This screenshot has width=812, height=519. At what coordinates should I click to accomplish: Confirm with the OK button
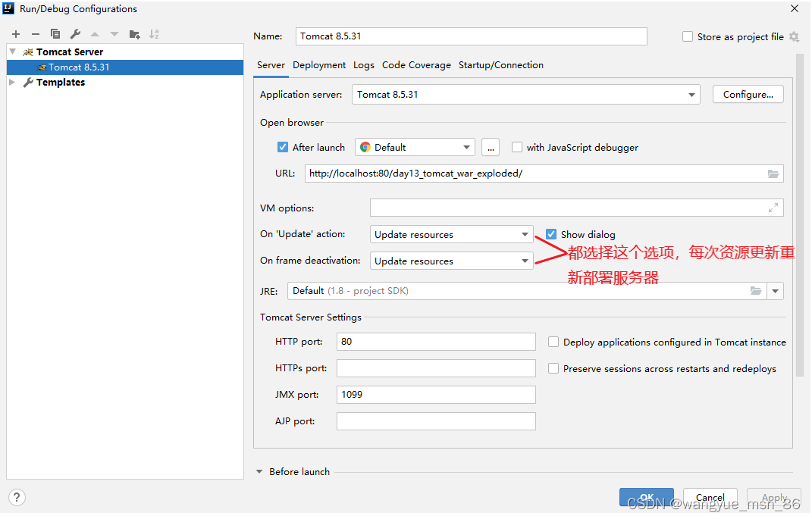646,497
